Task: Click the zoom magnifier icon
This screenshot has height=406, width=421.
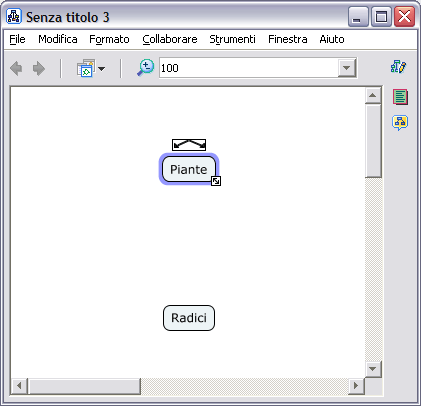Action: 146,68
